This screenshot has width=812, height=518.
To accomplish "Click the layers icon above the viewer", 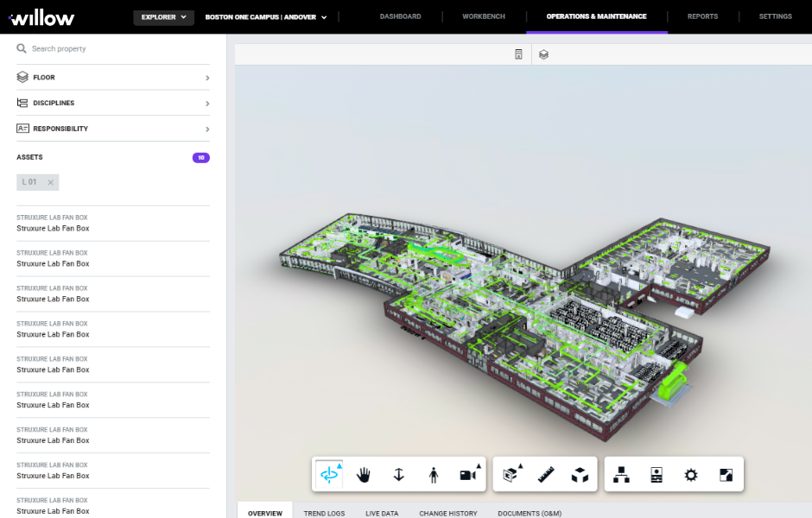I will pyautogui.click(x=543, y=54).
